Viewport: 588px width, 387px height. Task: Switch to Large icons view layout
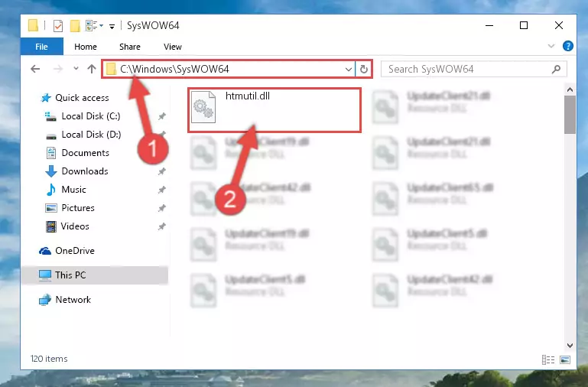[x=565, y=360]
